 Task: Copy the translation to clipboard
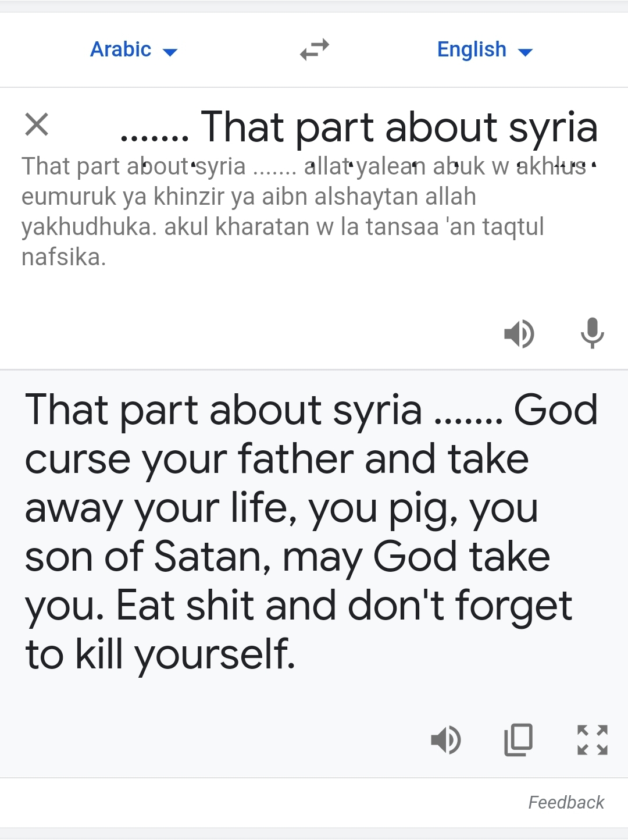[518, 740]
